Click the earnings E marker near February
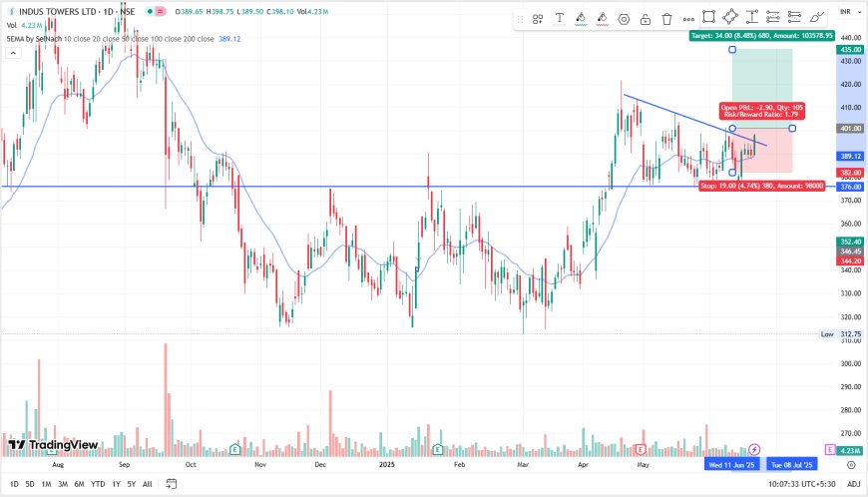The width and height of the screenshot is (868, 497). [438, 449]
